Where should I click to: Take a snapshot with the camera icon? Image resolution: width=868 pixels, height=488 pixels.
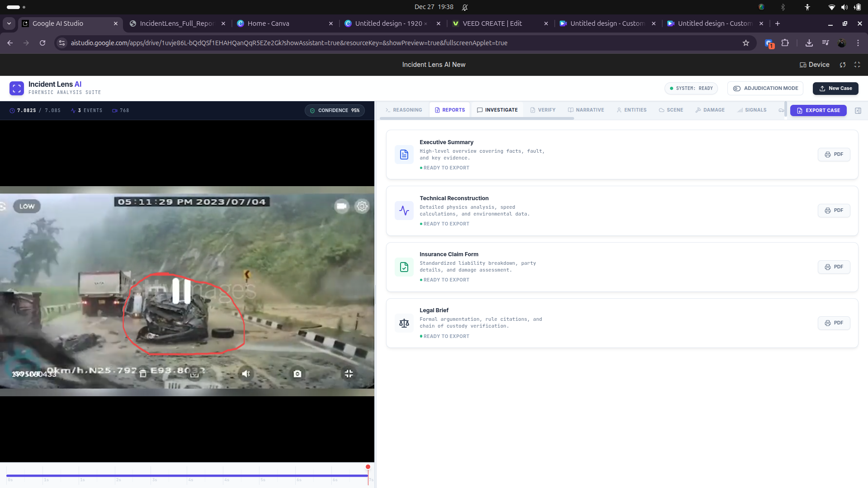(x=297, y=374)
